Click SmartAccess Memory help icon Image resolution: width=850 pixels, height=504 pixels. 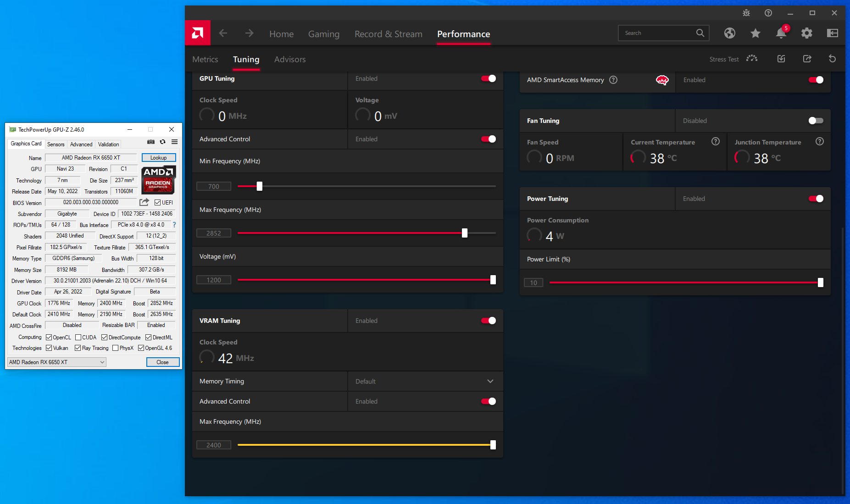[x=613, y=80]
